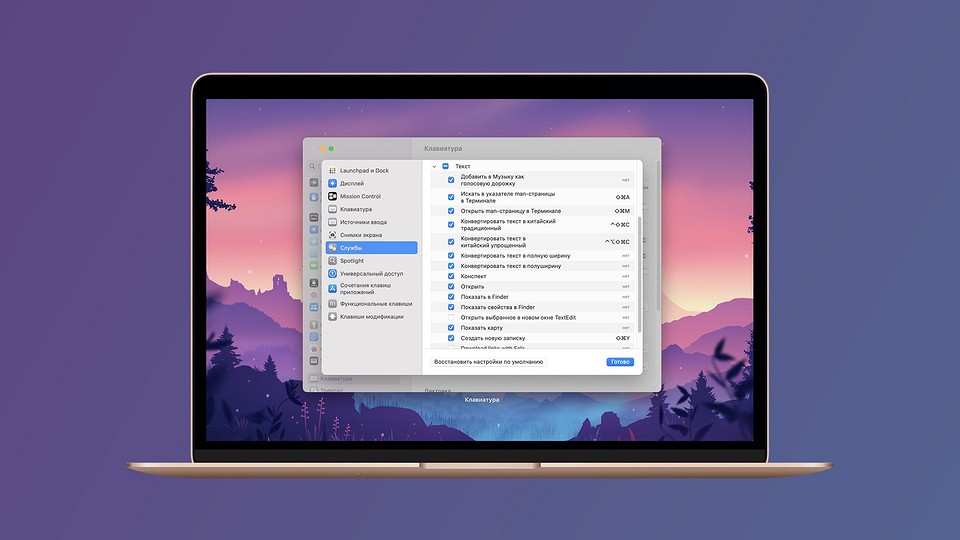Select the Mission Control icon
960x540 pixels.
[332, 197]
